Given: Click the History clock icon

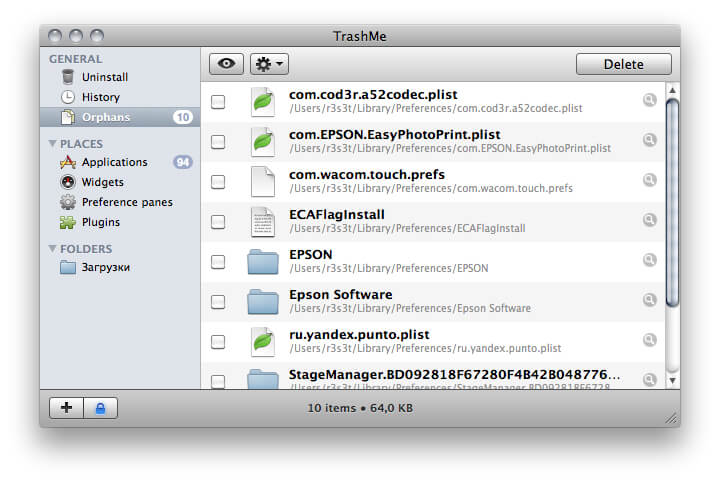Looking at the screenshot, I should click(x=68, y=97).
